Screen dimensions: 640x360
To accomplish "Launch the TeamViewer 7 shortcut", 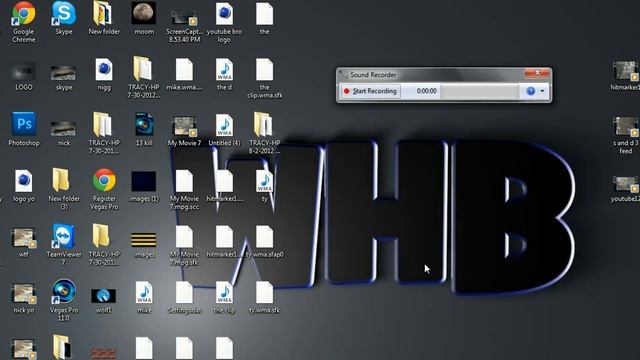I will coord(64,236).
